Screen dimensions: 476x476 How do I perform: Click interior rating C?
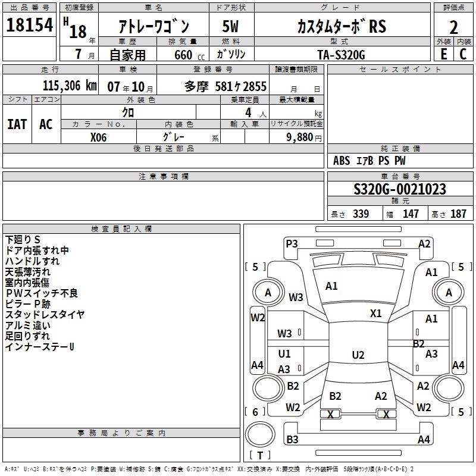tap(463, 54)
